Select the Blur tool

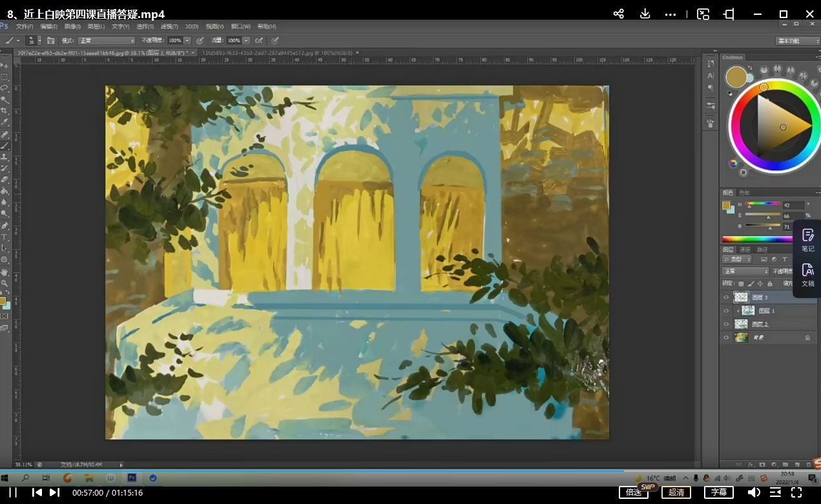(5, 202)
